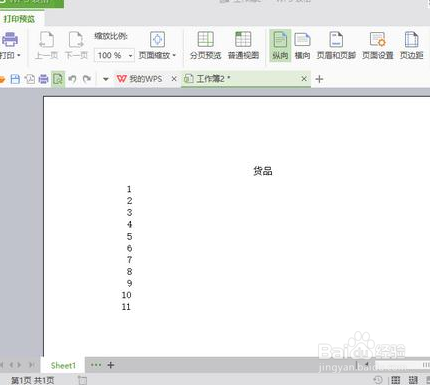The height and width of the screenshot is (385, 435).
Task: Click number 1 in the preview list
Action: tap(129, 189)
